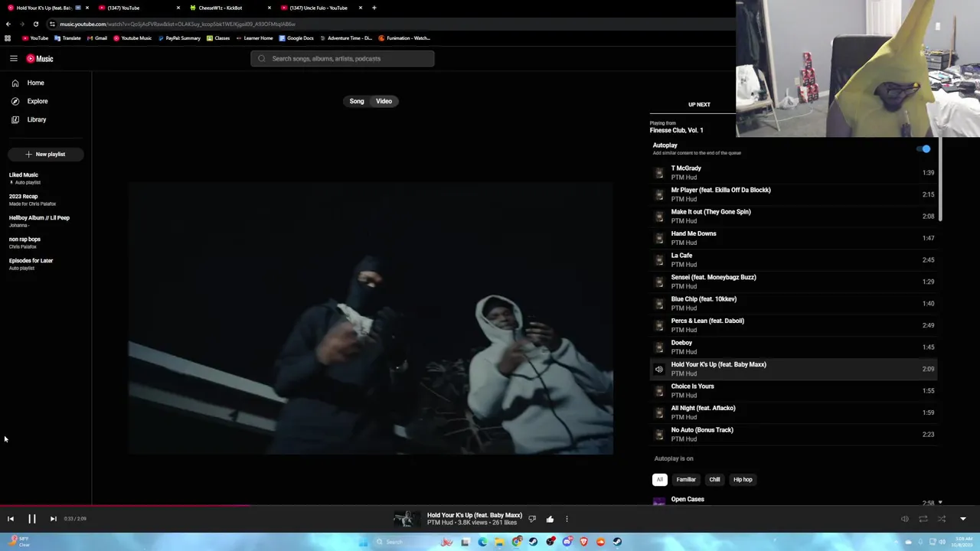Screen dimensions: 980x551
Task: Play Choice Is Yours from queue
Action: 793,390
